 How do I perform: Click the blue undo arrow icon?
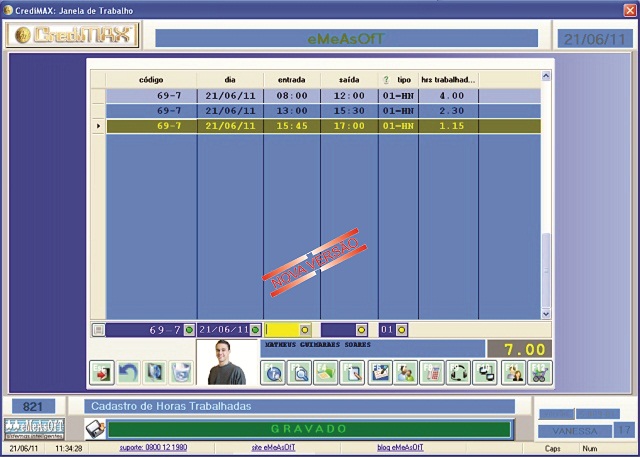(x=129, y=373)
